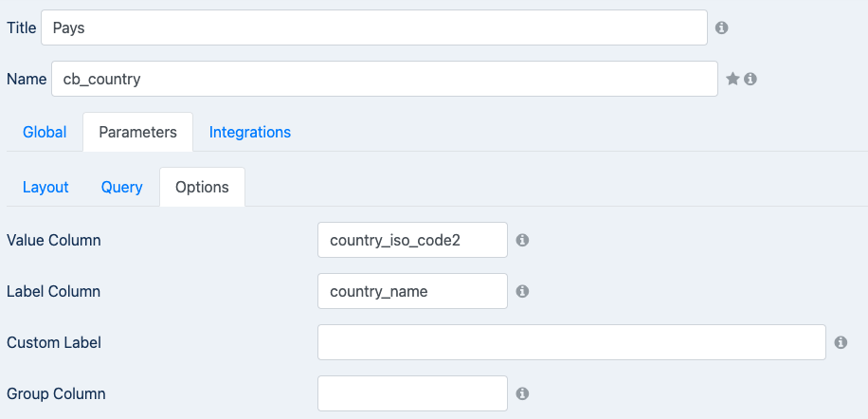The image size is (868, 419).
Task: Focus the empty Group Column field
Action: point(412,393)
